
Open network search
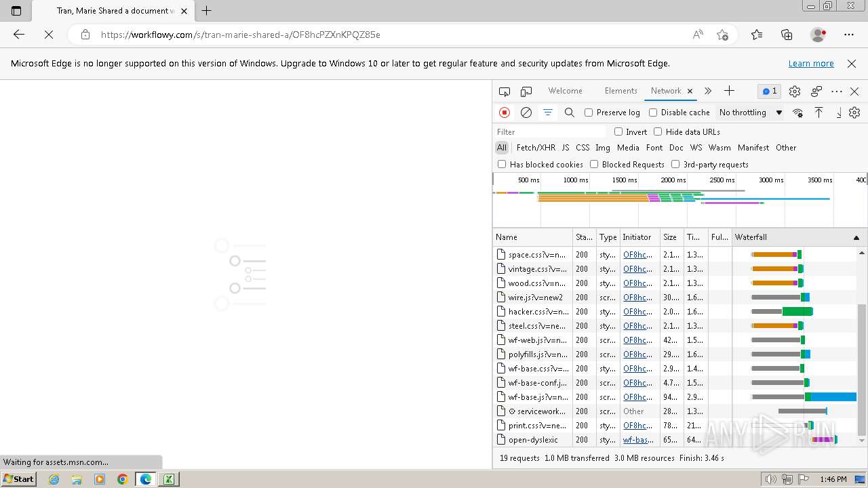pos(569,113)
